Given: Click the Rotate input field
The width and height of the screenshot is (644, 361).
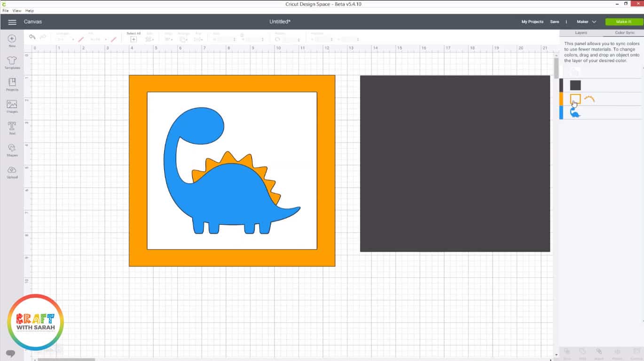Looking at the screenshot, I should [291, 40].
